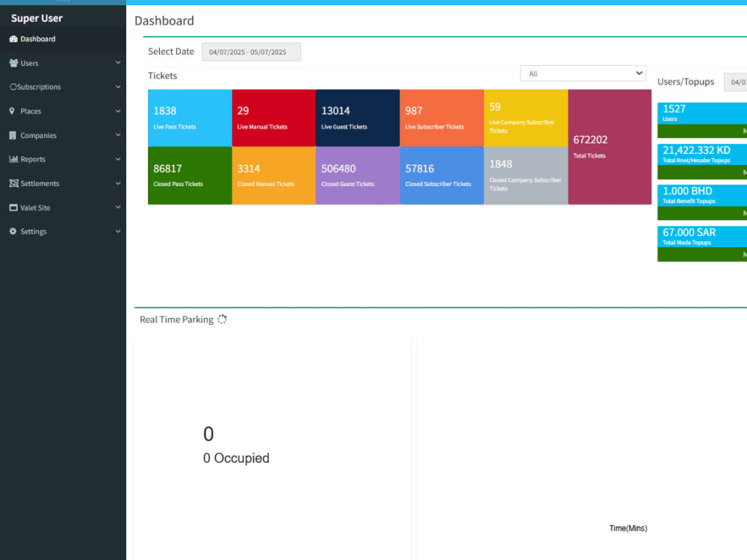Expand the Subscriptions menu chevron
The width and height of the screenshot is (747, 560).
click(x=118, y=87)
